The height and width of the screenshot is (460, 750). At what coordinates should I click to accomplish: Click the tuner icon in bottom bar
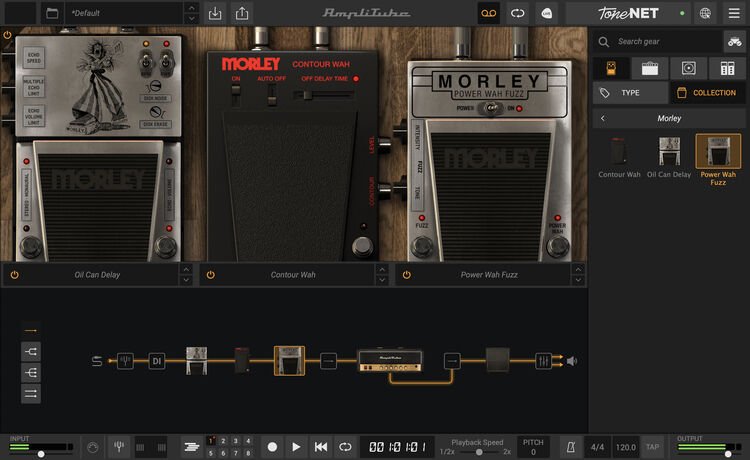118,446
